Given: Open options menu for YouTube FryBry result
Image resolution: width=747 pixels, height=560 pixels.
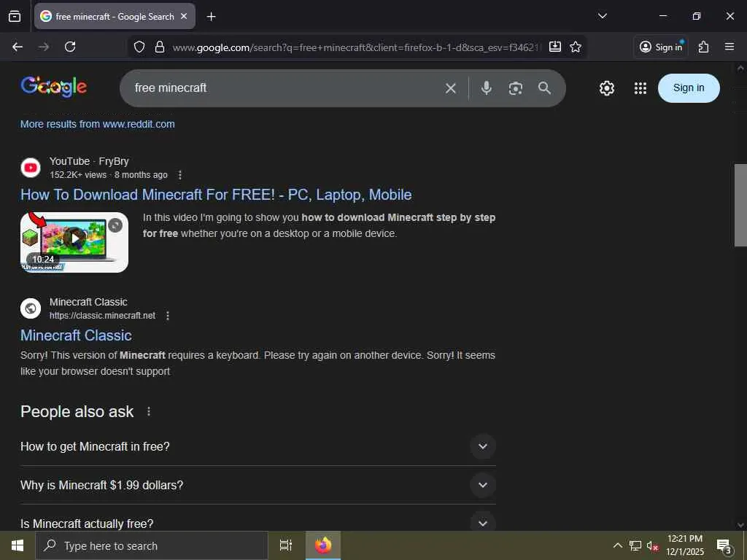Looking at the screenshot, I should (179, 175).
